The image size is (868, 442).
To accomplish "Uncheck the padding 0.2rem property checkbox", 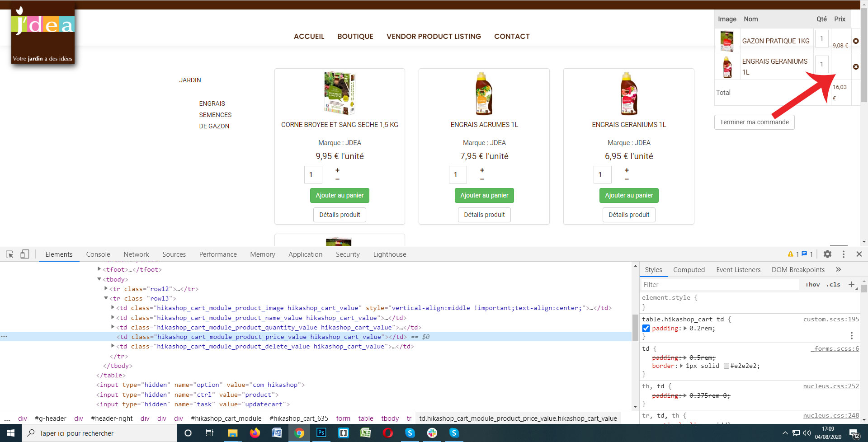I will [x=646, y=329].
